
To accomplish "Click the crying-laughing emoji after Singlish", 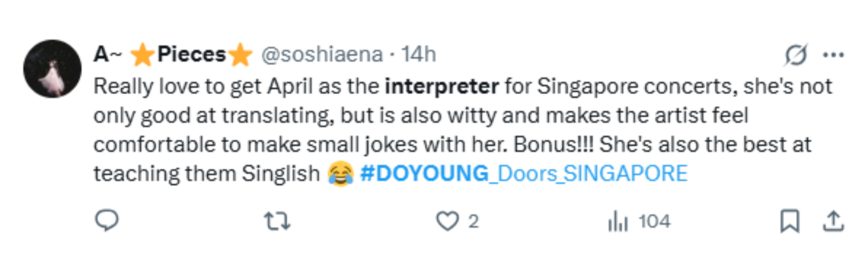I will [341, 173].
